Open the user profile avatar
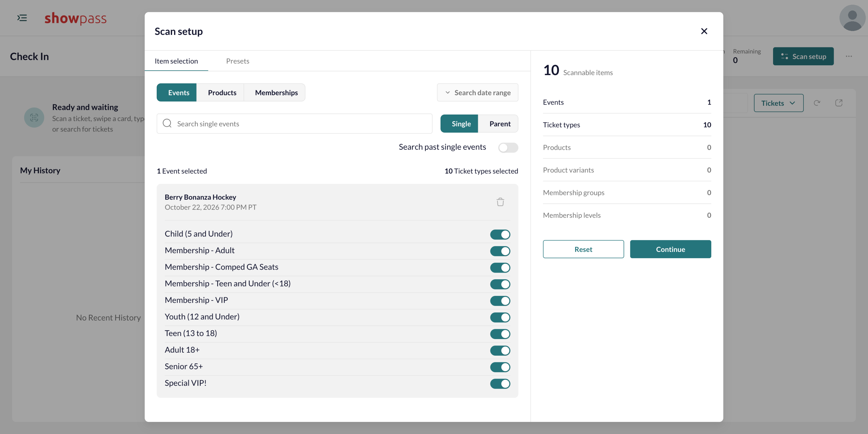Image resolution: width=868 pixels, height=434 pixels. [x=852, y=18]
